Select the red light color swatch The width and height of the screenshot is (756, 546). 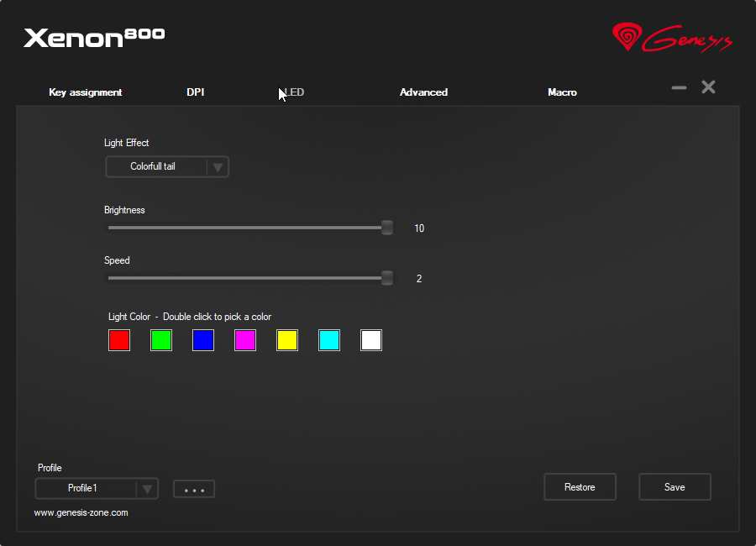[x=119, y=340]
